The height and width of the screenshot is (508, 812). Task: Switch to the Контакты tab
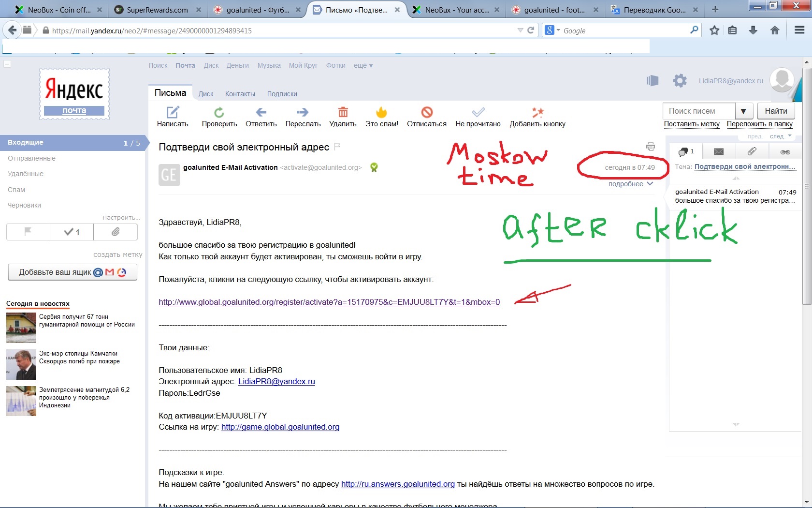[x=240, y=94]
